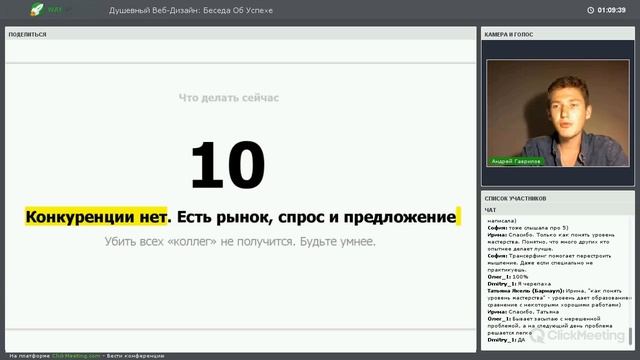Click the 01:09:39 session timer
The height and width of the screenshot is (360, 640).
(x=611, y=10)
